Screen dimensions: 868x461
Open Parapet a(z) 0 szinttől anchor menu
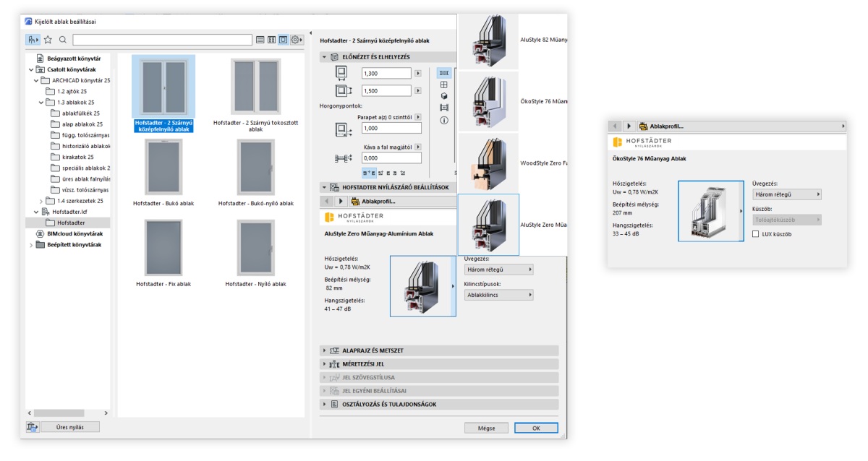tap(417, 116)
